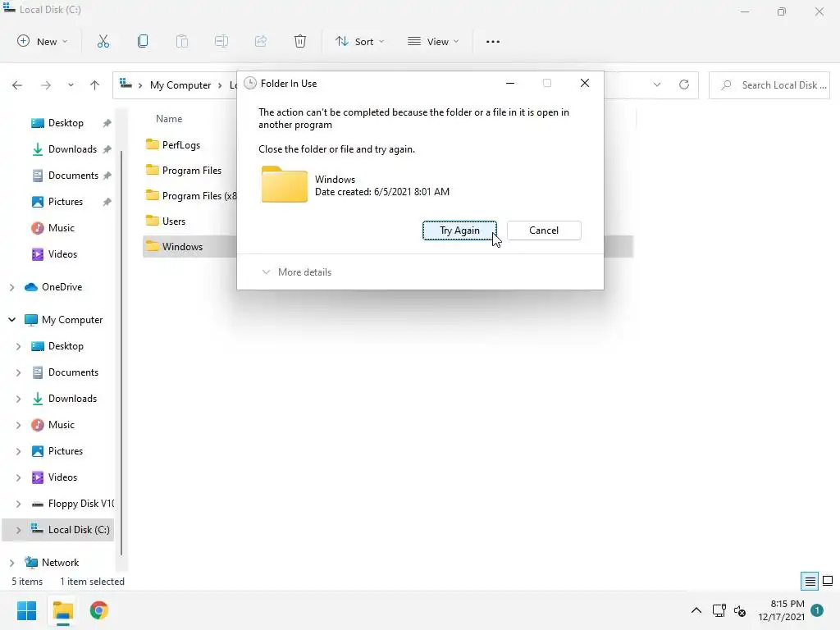This screenshot has height=630, width=840.
Task: Select Pictures under My Computer
Action: coord(65,451)
